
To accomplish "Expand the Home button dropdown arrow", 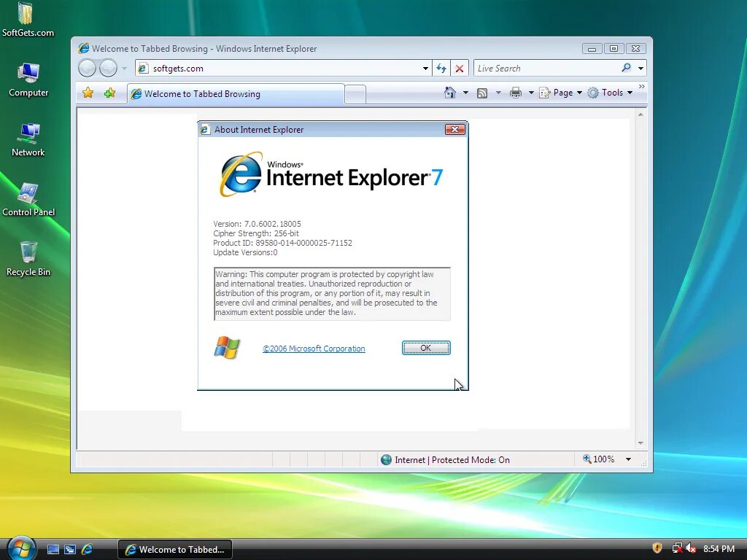I will (465, 93).
